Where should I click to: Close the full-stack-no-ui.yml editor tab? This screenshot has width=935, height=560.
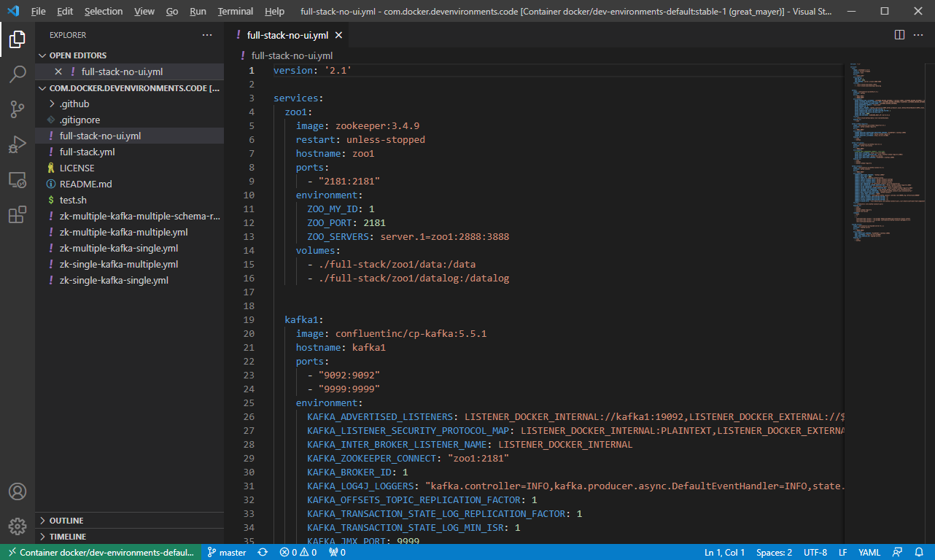[x=338, y=35]
